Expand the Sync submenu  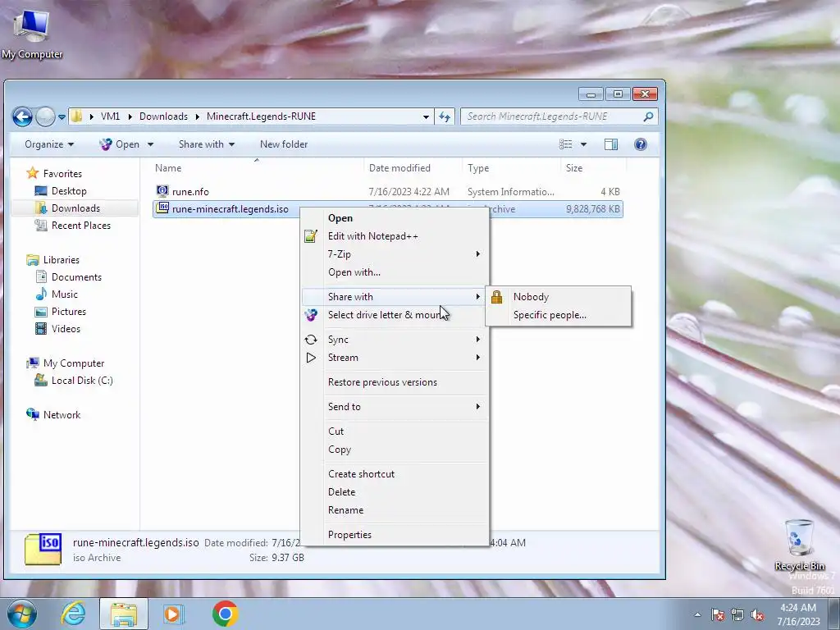[x=395, y=339]
